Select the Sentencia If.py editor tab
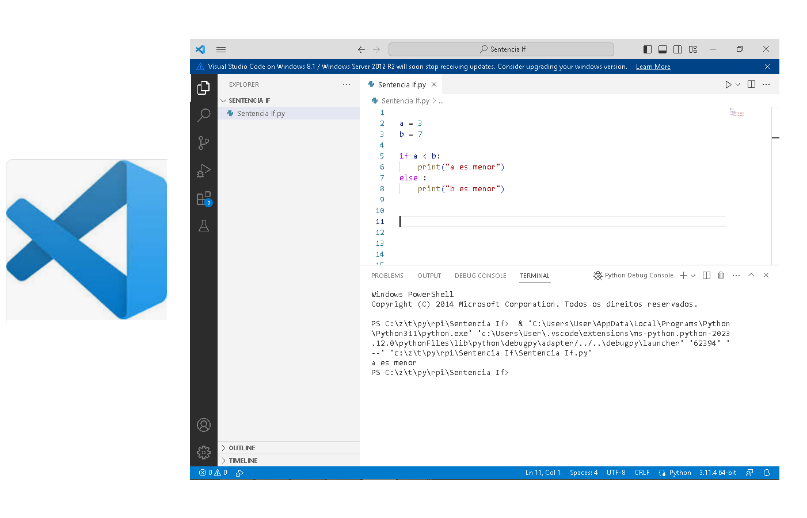Image resolution: width=807 pixels, height=518 pixels. [402, 84]
